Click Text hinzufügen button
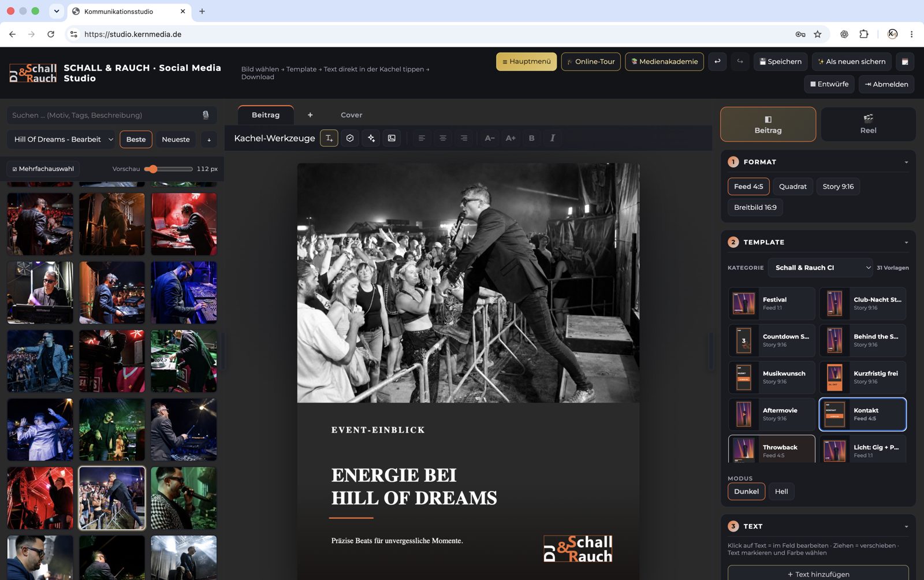 [818, 573]
